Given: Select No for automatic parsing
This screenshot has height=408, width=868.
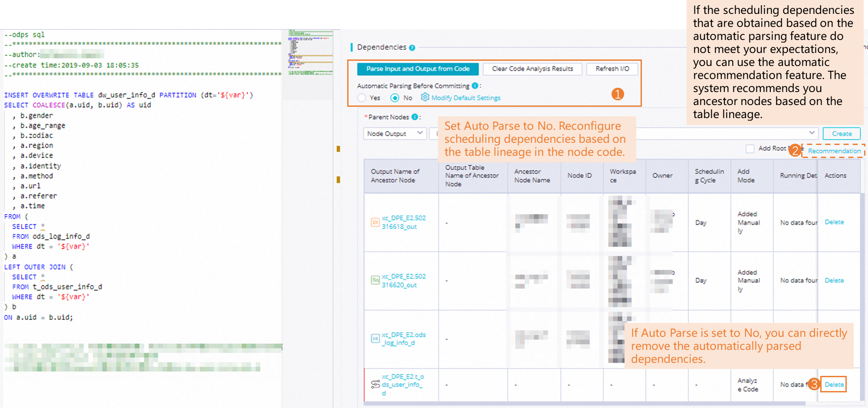Looking at the screenshot, I should pyautogui.click(x=395, y=98).
